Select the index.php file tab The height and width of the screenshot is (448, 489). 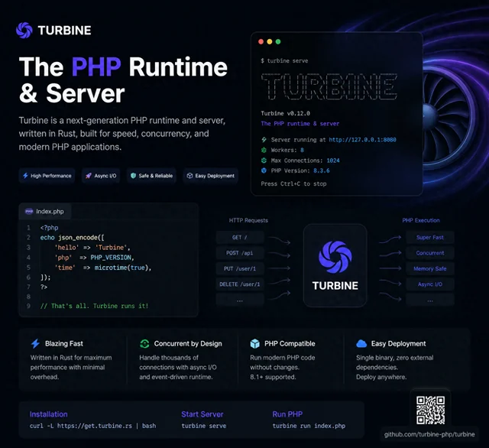click(45, 211)
